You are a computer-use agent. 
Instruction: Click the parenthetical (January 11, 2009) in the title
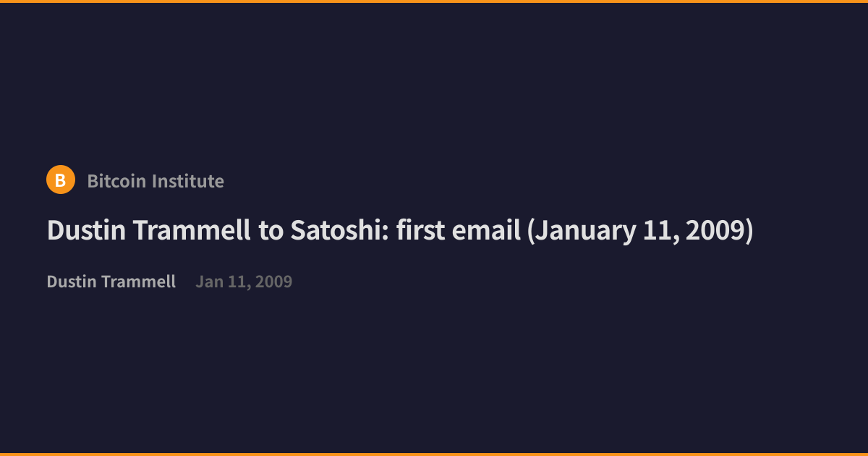(x=640, y=231)
